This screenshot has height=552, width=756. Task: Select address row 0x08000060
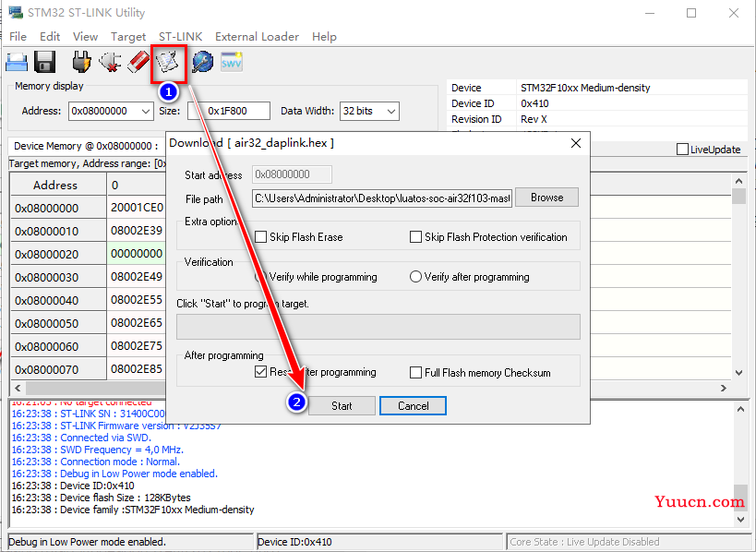click(58, 347)
